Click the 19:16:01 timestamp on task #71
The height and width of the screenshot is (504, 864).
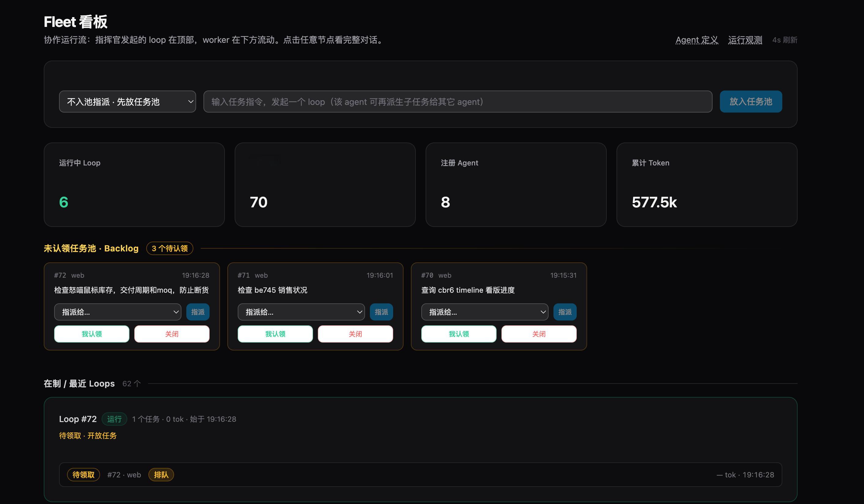pyautogui.click(x=380, y=275)
